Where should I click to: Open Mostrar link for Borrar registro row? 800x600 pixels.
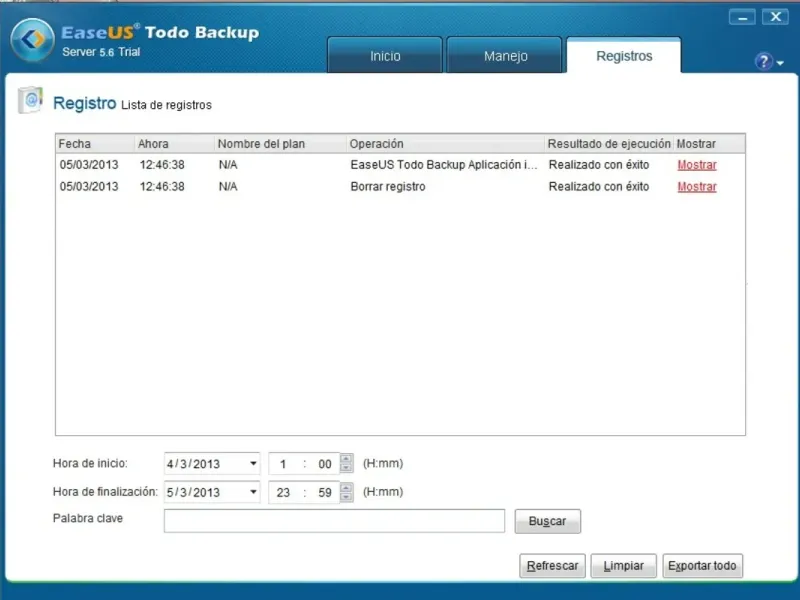pos(697,187)
